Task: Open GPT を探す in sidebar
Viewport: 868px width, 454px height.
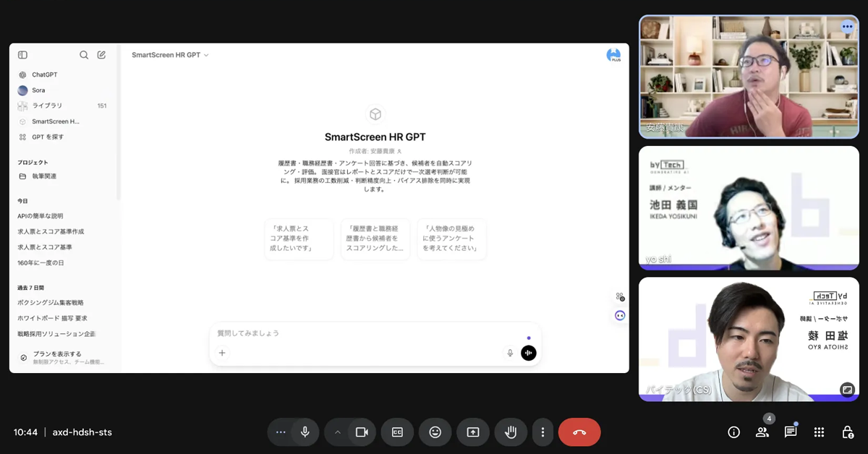Action: point(48,137)
